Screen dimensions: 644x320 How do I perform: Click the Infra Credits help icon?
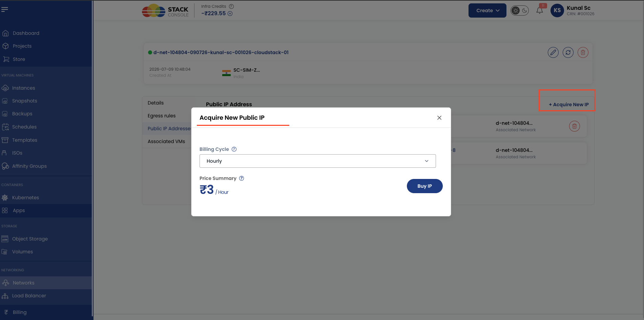(x=231, y=6)
